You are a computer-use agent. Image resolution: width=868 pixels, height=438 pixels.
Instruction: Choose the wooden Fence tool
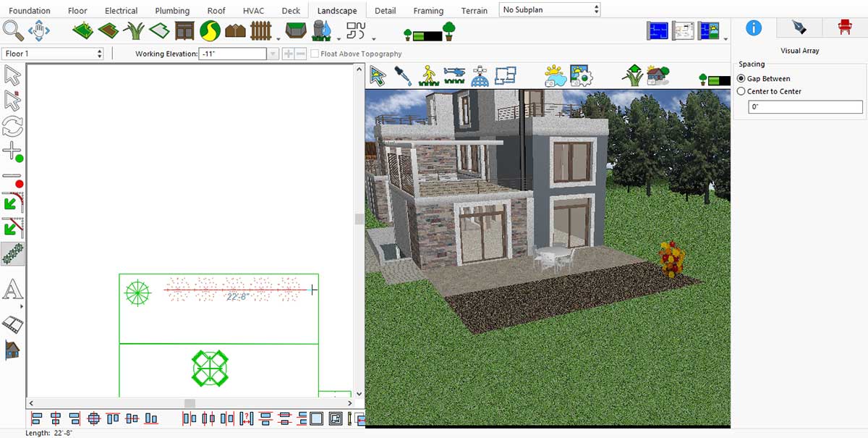[x=260, y=30]
